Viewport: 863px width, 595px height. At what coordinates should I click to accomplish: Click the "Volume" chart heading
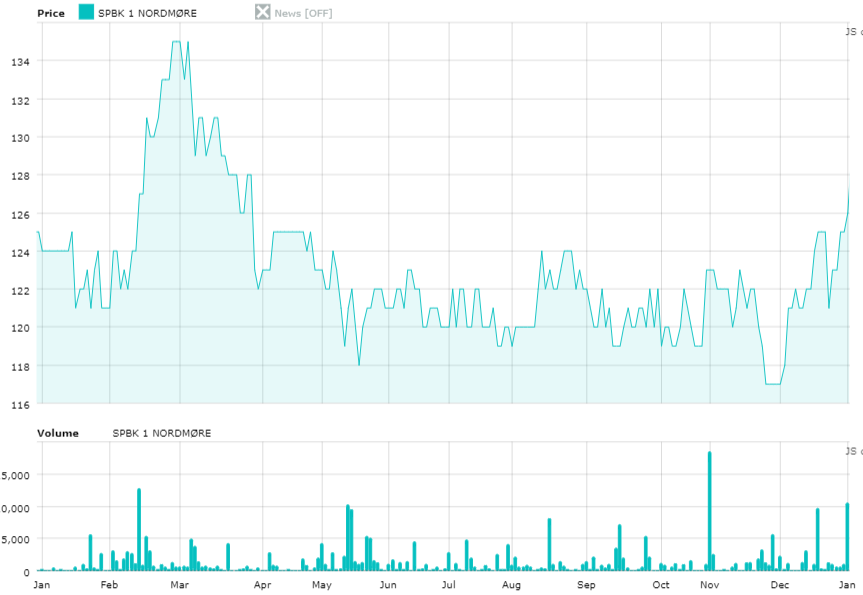pos(58,433)
